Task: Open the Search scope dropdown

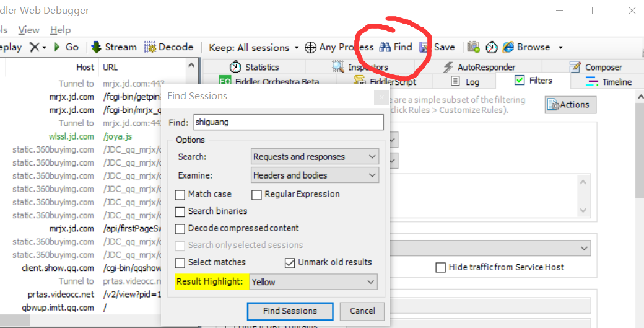Action: click(x=315, y=157)
